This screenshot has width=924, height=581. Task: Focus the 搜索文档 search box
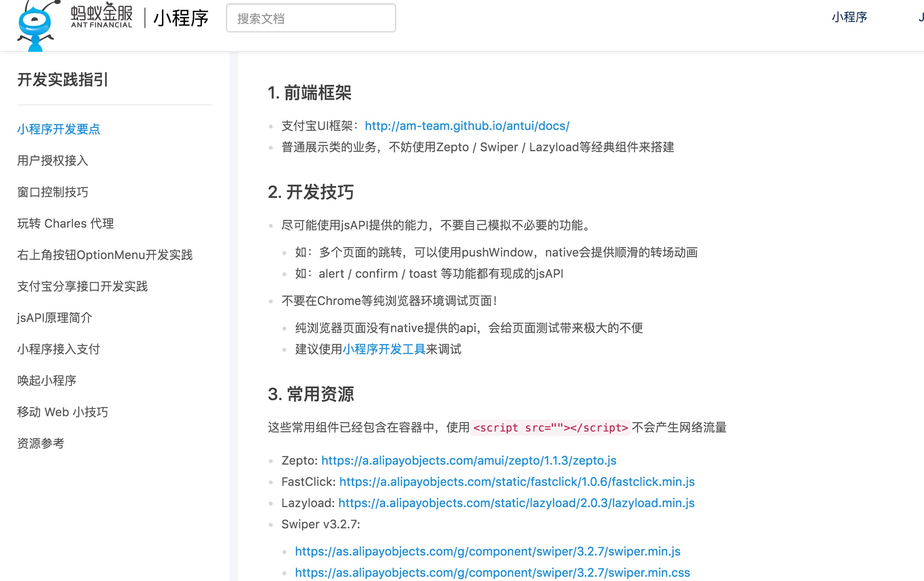point(311,18)
